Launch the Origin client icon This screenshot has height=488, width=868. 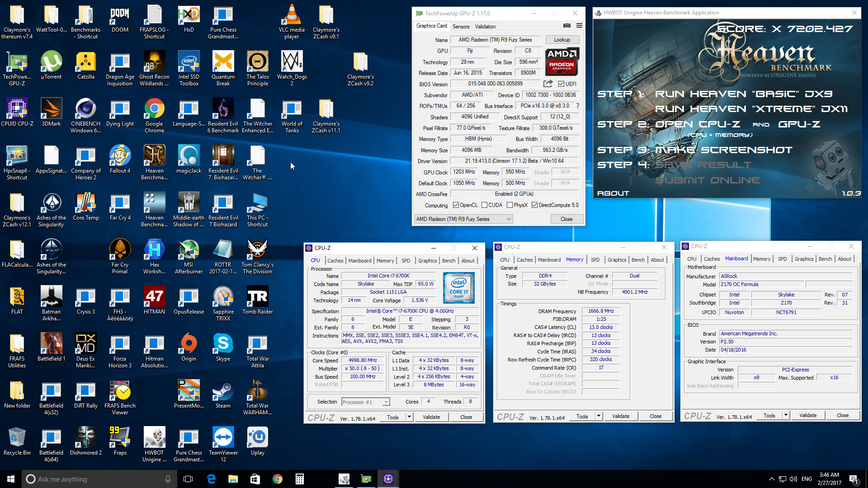189,348
